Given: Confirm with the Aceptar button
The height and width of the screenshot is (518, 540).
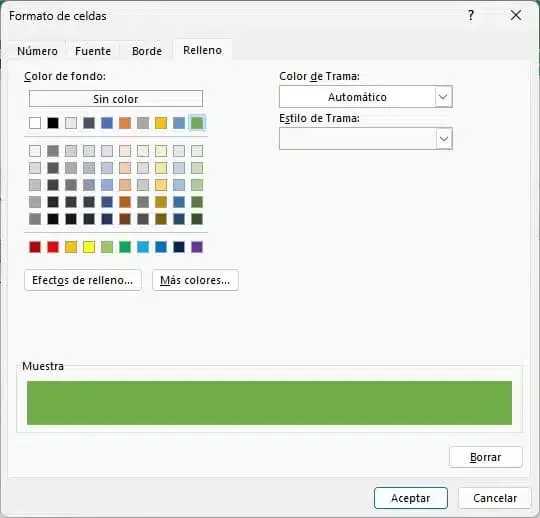Looking at the screenshot, I should click(411, 498).
